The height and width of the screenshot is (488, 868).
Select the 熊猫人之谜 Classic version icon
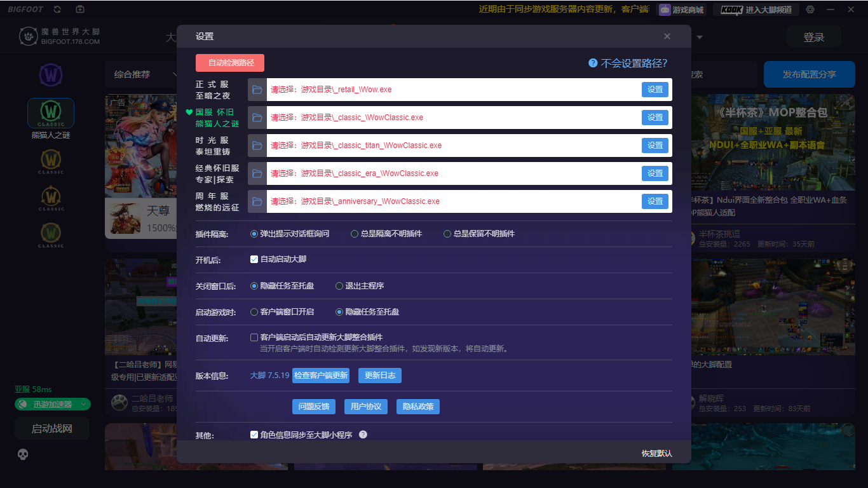pos(50,112)
